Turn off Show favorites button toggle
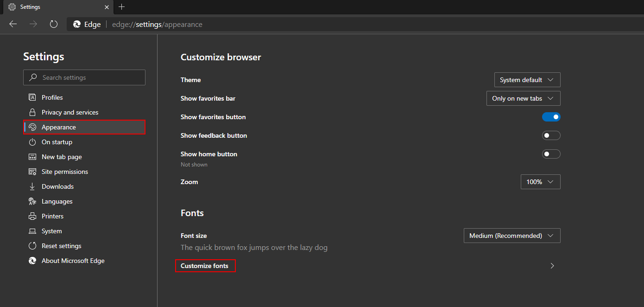 (x=551, y=117)
